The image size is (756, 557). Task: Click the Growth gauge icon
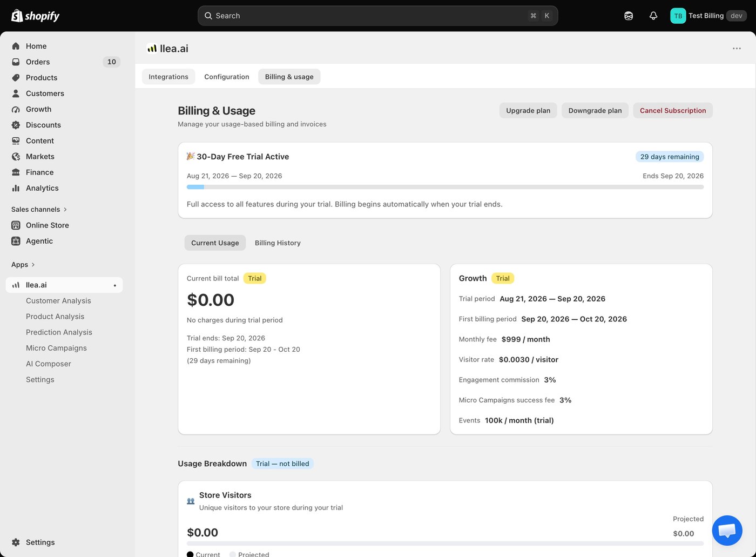click(16, 109)
